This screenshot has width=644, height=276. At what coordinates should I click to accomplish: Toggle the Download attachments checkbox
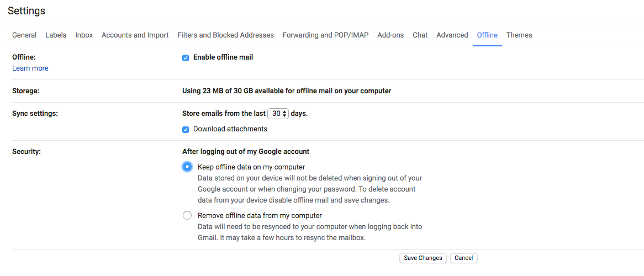185,130
